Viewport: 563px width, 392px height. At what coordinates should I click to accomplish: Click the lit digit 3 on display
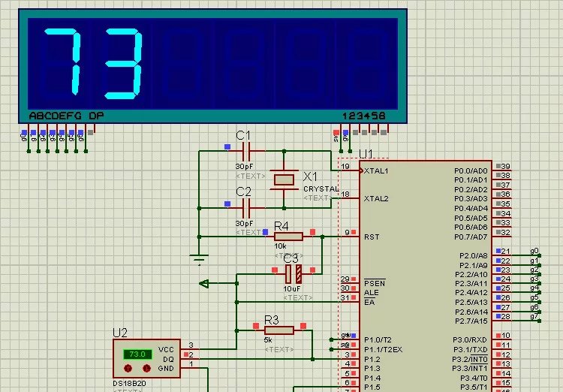pos(122,64)
